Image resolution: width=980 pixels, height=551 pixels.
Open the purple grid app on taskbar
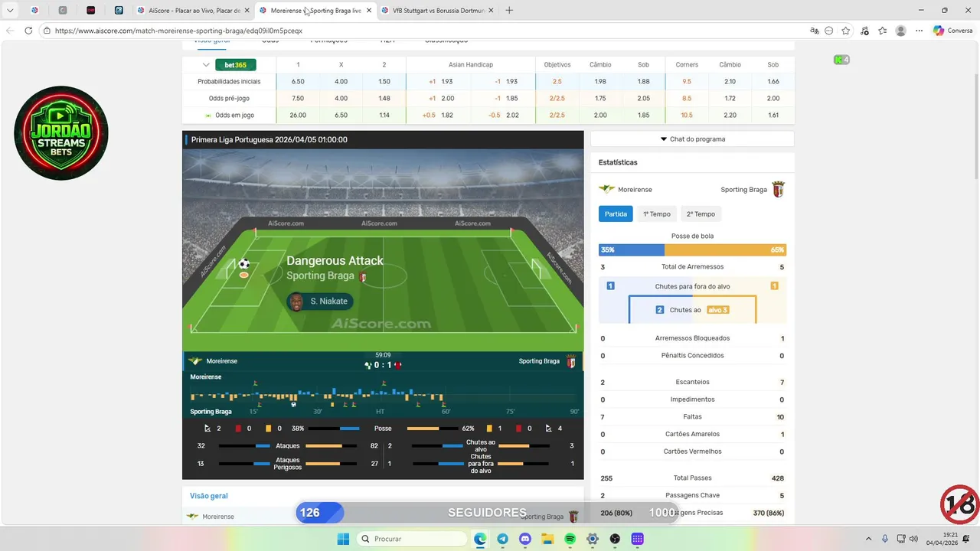coord(637,539)
